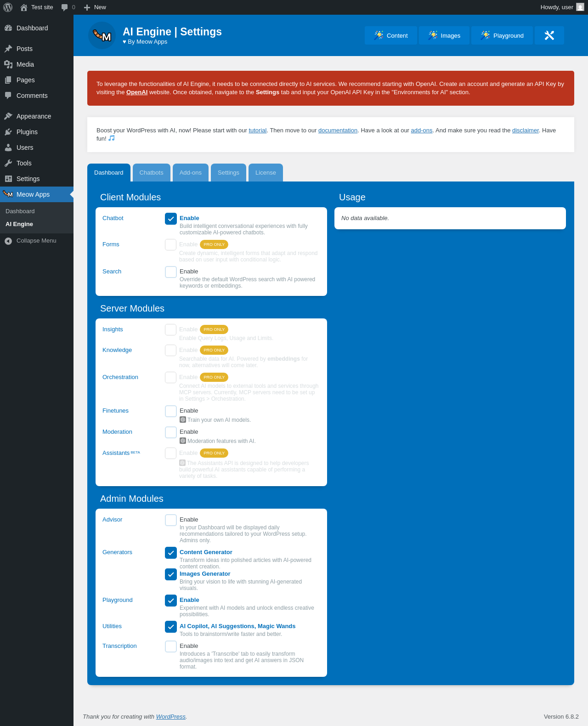Click the Media icon in the sidebar
The width and height of the screenshot is (588, 726).
(x=8, y=64)
